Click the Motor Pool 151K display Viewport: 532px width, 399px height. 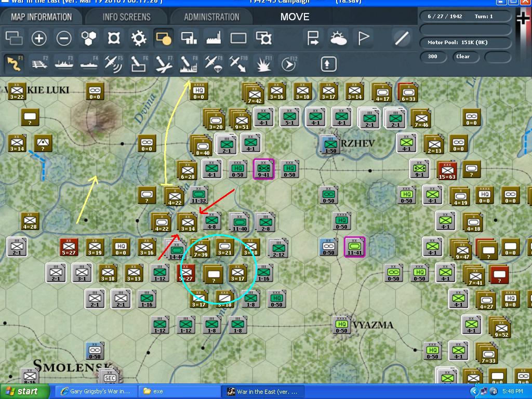click(x=465, y=43)
